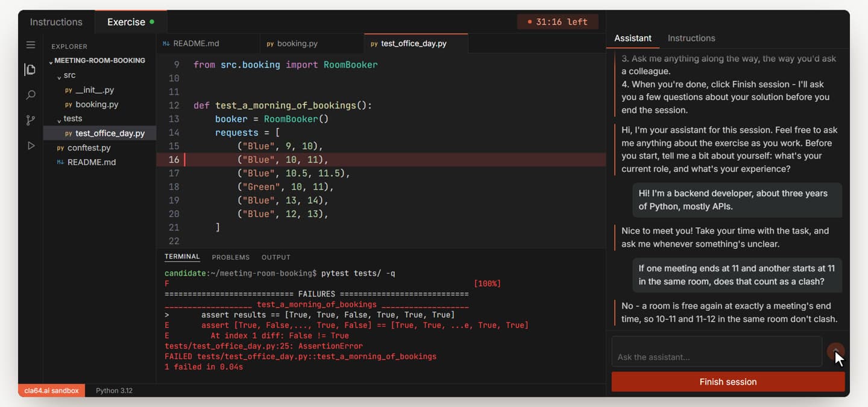Click the send message arrow button
Viewport: 868px width, 407px height.
(835, 351)
